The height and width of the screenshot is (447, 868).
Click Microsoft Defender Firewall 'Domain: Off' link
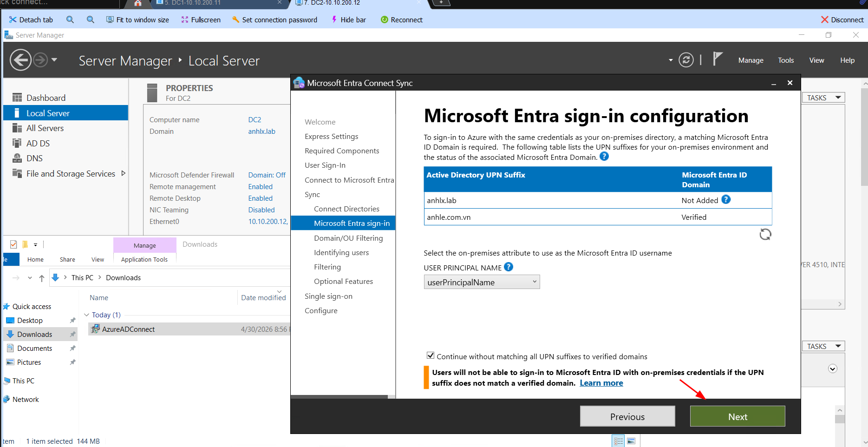[267, 175]
